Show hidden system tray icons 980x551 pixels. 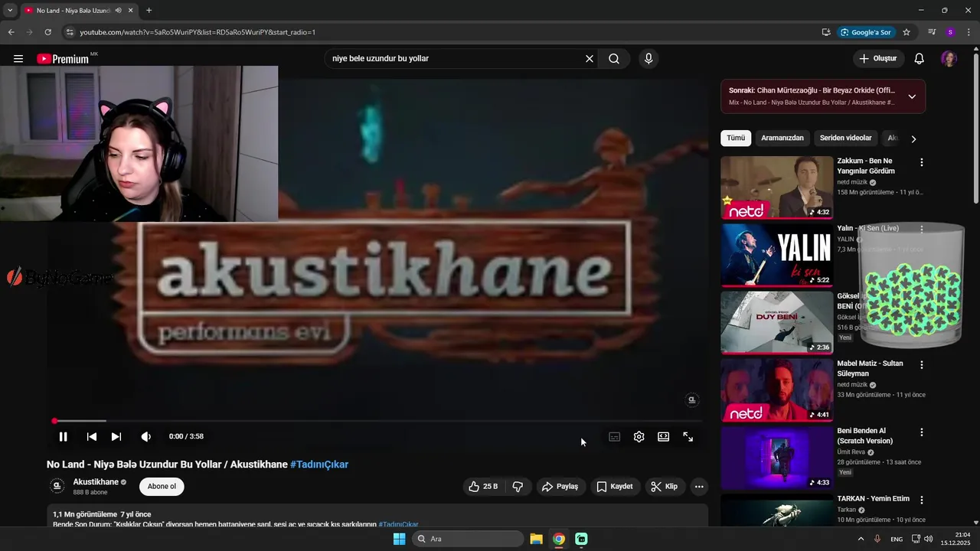pyautogui.click(x=861, y=539)
